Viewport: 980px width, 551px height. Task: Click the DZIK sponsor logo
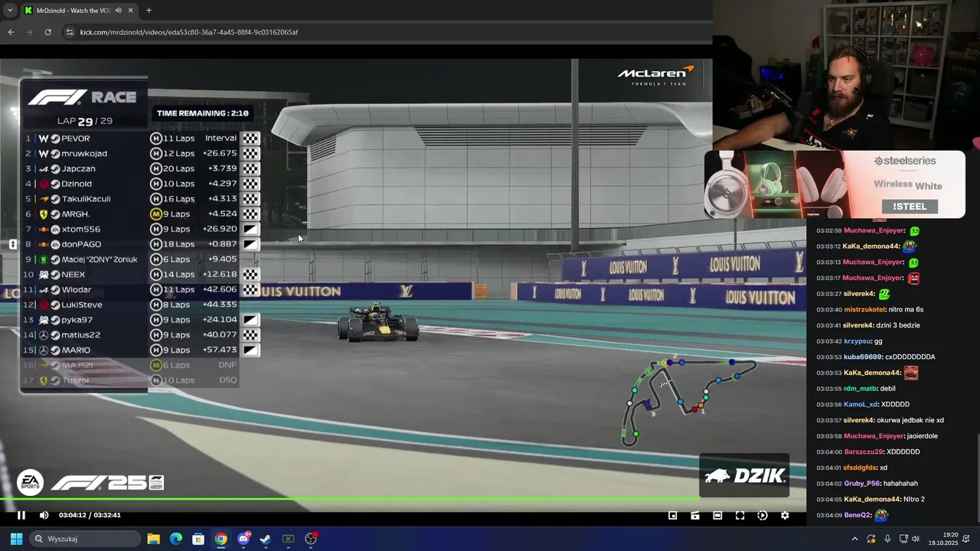(x=744, y=476)
